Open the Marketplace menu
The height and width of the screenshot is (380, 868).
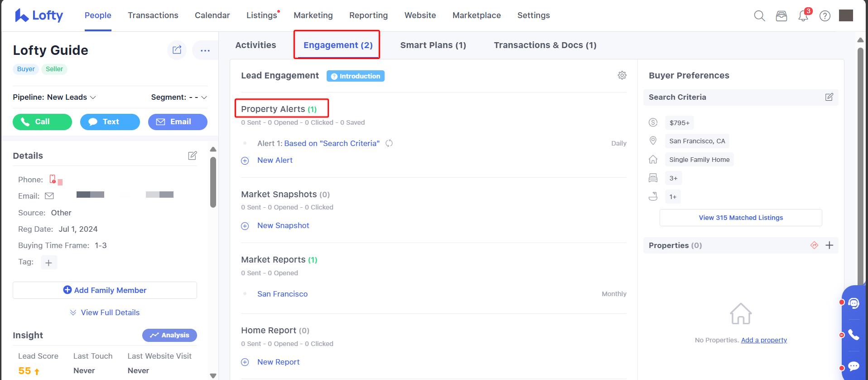pyautogui.click(x=477, y=15)
